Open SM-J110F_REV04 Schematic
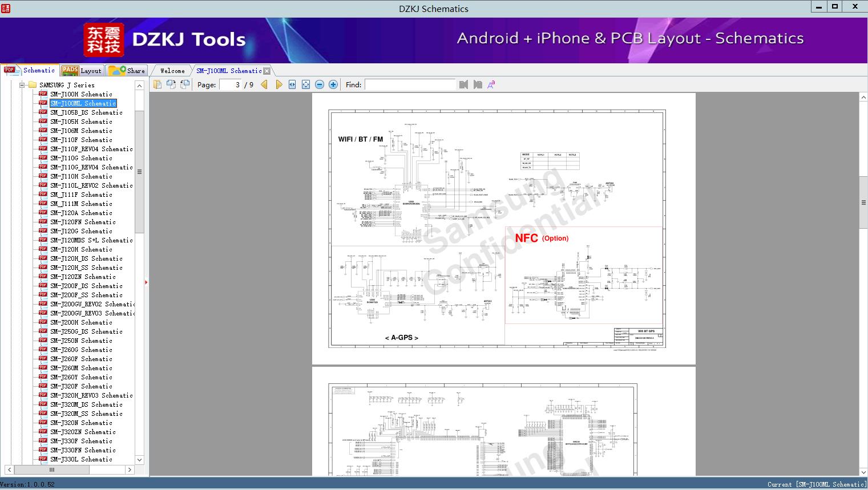The width and height of the screenshot is (868, 490). pyautogui.click(x=91, y=149)
